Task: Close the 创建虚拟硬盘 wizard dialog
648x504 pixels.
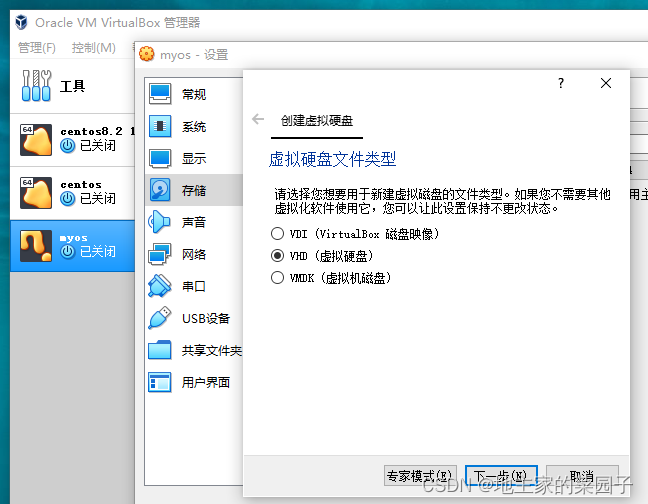Action: [x=606, y=83]
